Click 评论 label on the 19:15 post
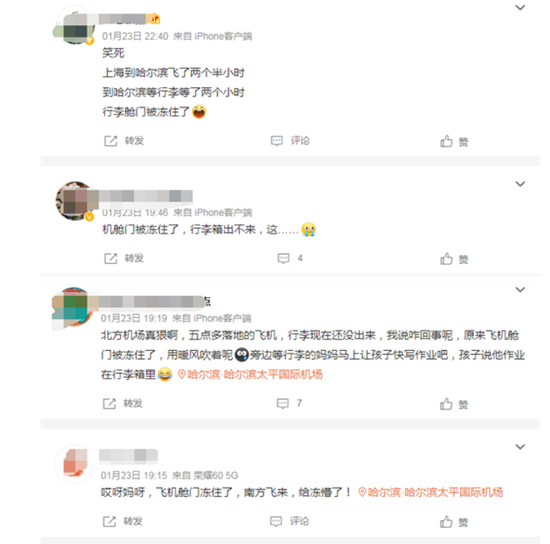Viewport: 550px width, 544px height. [x=299, y=521]
